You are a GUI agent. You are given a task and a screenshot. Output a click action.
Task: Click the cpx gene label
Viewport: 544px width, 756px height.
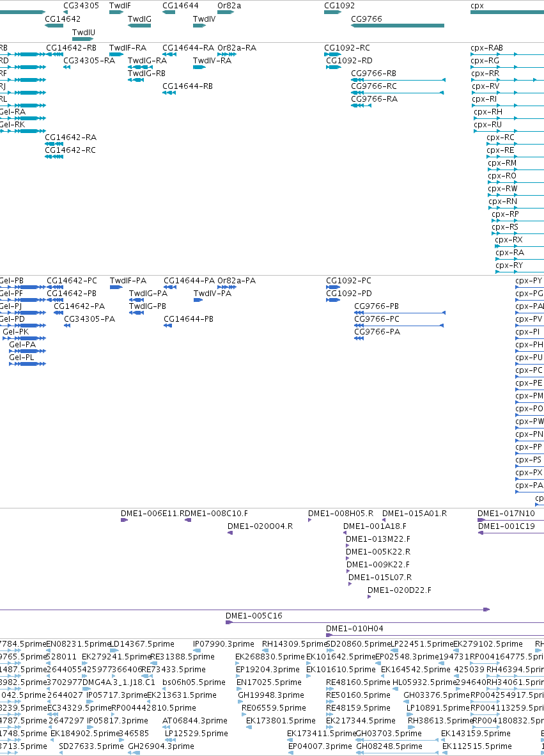(x=477, y=6)
